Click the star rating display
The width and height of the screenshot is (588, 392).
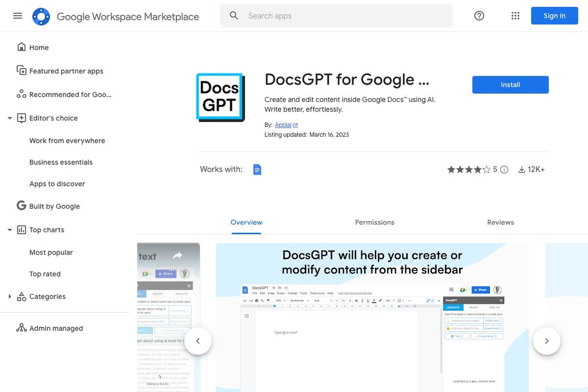point(469,169)
